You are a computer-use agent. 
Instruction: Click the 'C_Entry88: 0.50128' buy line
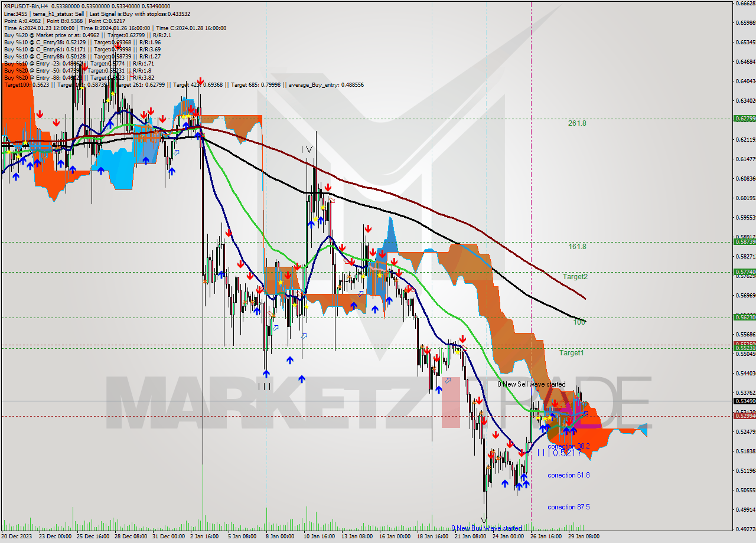click(82, 56)
